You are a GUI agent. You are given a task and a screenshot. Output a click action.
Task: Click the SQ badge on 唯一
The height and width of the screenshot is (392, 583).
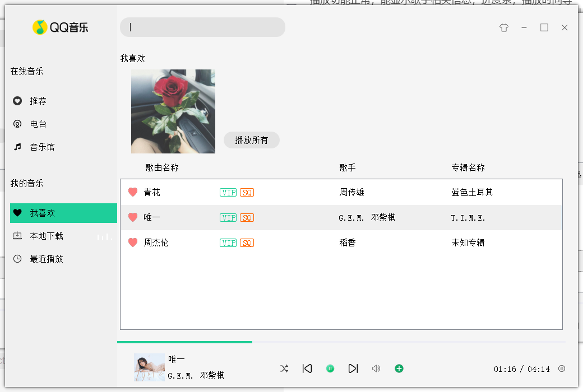[247, 218]
